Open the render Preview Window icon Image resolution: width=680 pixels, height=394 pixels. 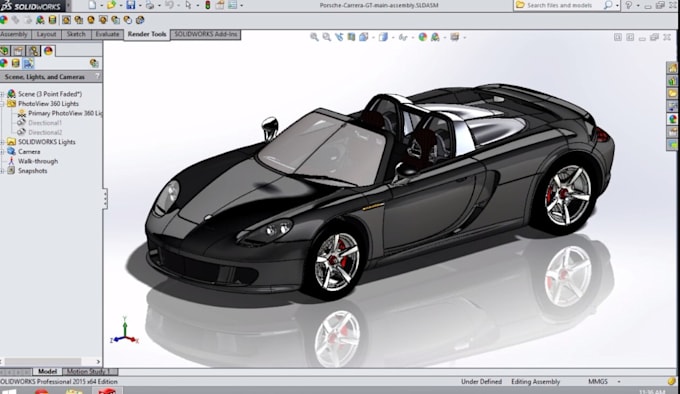point(78,20)
